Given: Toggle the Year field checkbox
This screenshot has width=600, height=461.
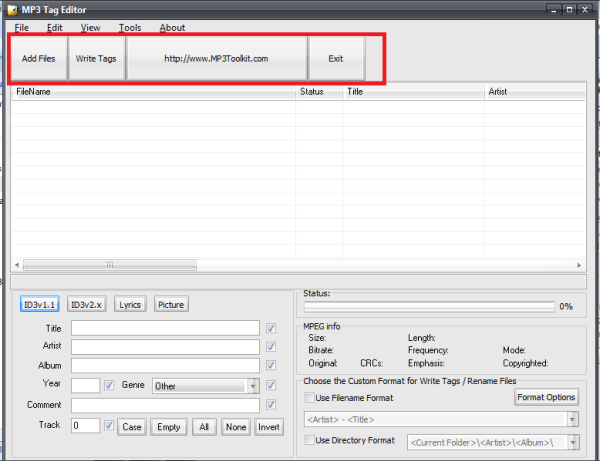Looking at the screenshot, I should pyautogui.click(x=109, y=385).
